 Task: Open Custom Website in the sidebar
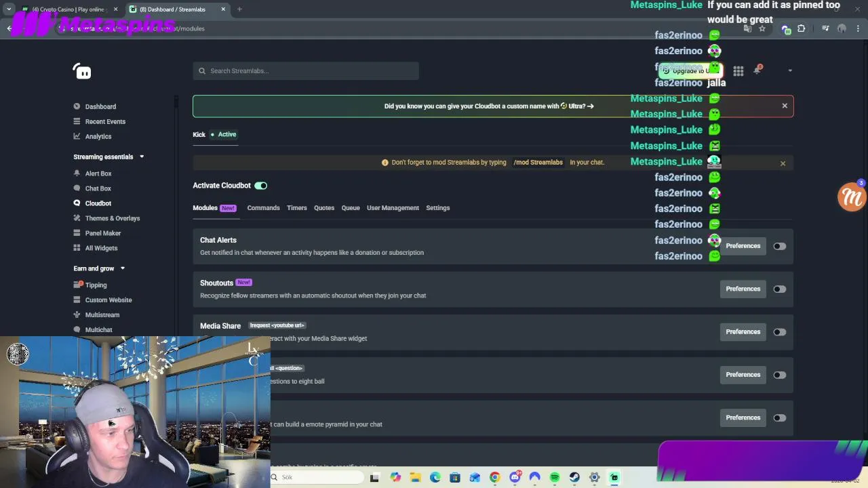point(108,300)
